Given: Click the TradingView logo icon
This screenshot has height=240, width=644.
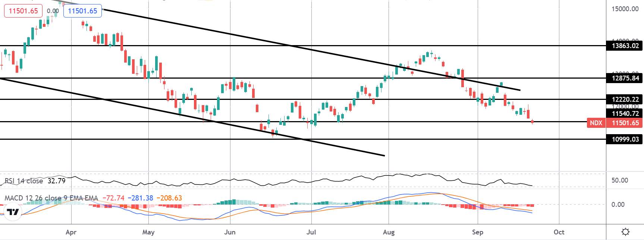Looking at the screenshot, I should coord(13,212).
